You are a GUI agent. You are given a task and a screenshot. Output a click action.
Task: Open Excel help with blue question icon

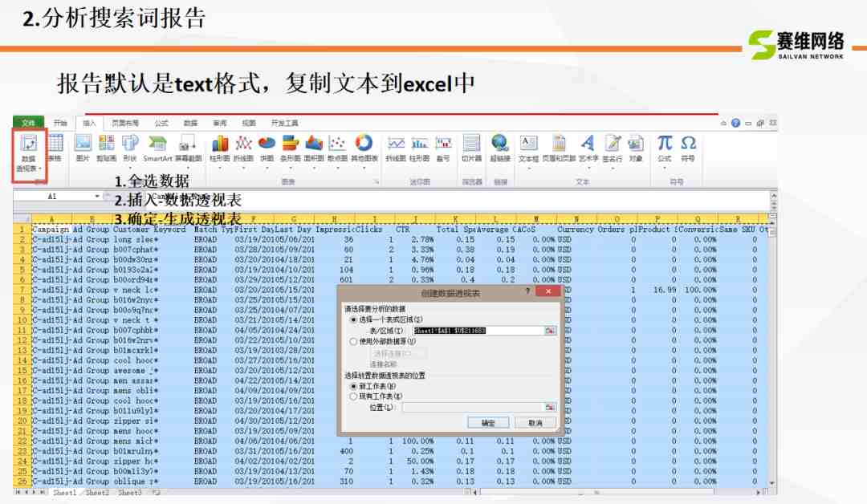point(735,123)
